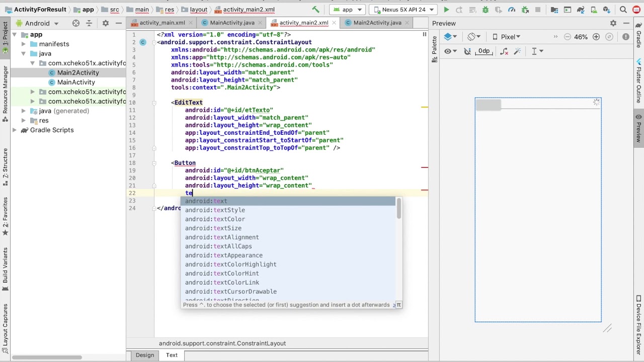
Task: Click the Apply Changes icon next to Run
Action: (x=459, y=10)
